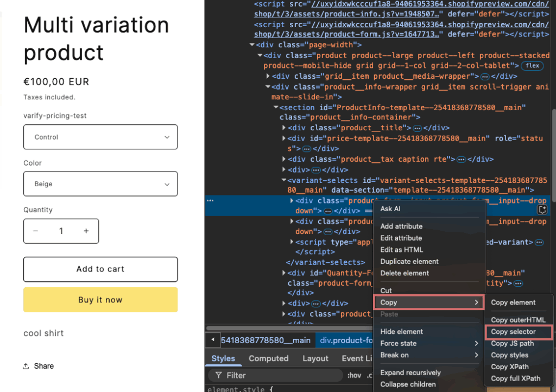Screen dimensions: 556x392
Task: Click the "cool shirt" description text
Action: [43, 333]
